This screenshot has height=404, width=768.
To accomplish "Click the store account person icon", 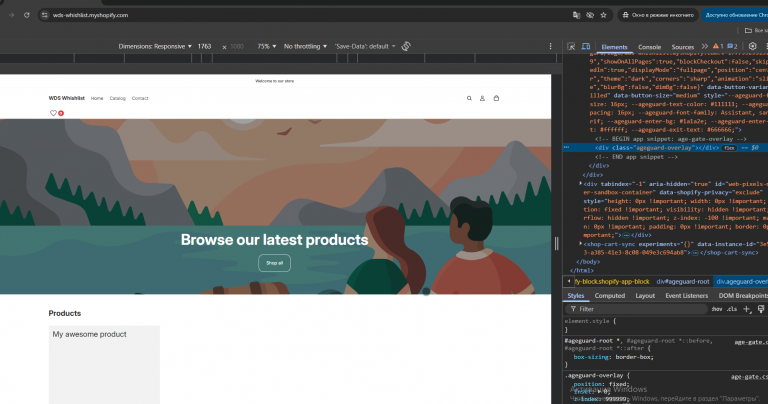I will (482, 98).
